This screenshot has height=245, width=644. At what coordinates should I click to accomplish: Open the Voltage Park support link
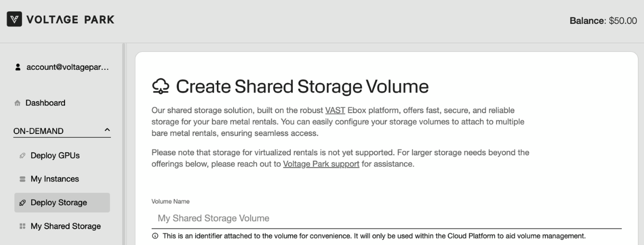(x=321, y=164)
